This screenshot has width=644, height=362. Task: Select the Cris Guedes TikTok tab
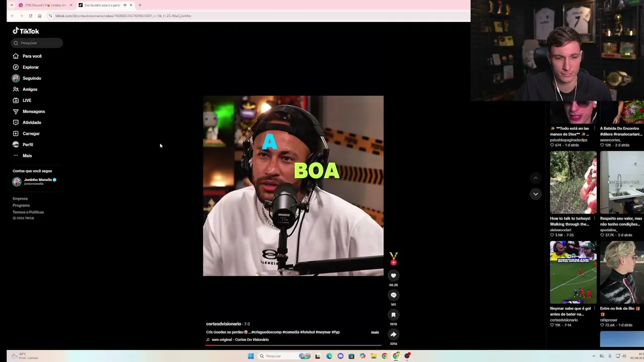click(106, 5)
